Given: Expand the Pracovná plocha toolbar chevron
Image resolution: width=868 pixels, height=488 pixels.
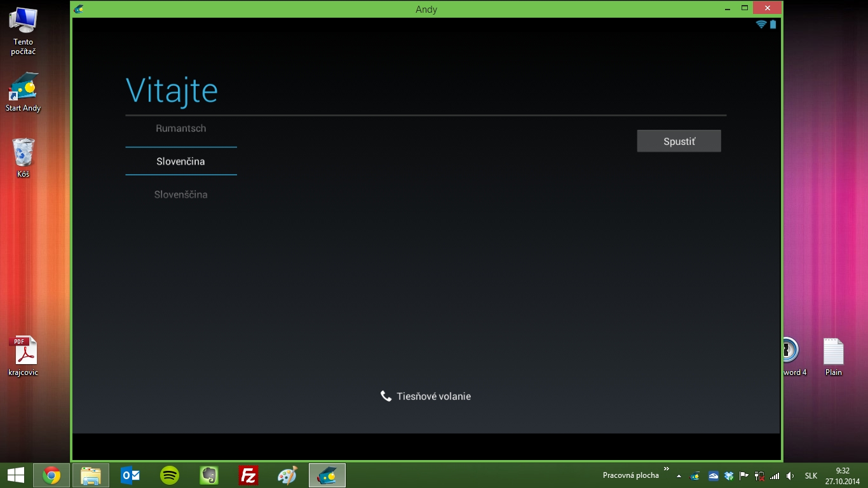Looking at the screenshot, I should 666,470.
